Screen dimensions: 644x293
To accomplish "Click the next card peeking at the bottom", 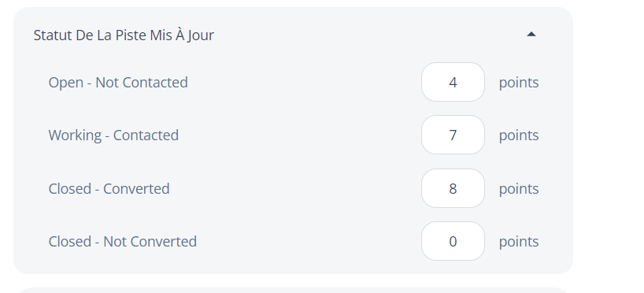I will [x=293, y=290].
